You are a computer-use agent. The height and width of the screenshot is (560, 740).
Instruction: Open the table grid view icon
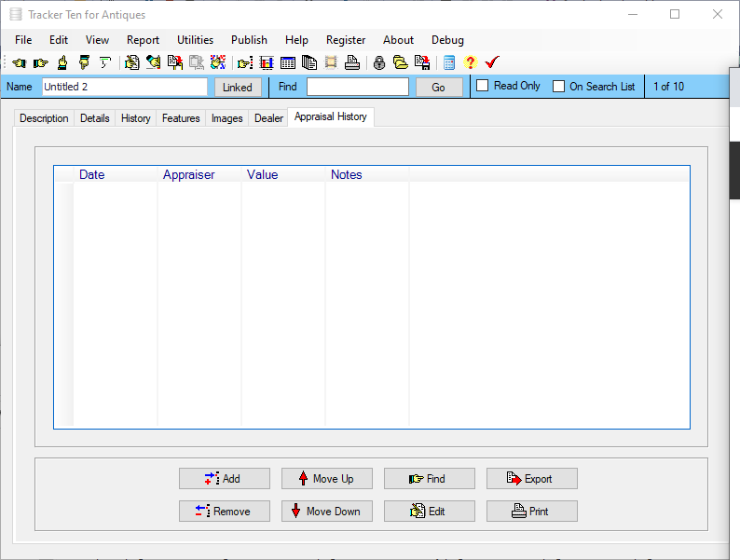tap(287, 62)
